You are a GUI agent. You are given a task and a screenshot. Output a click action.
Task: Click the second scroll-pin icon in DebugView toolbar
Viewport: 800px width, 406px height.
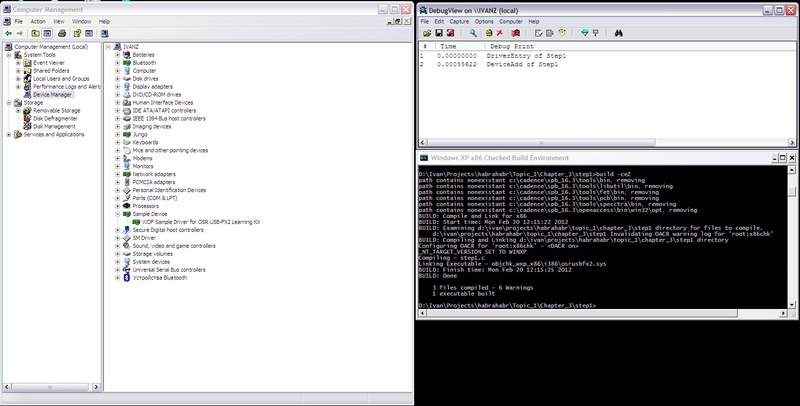595,33
